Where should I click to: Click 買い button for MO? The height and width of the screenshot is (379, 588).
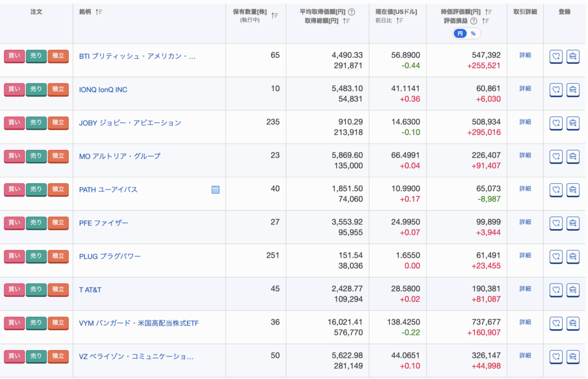pyautogui.click(x=14, y=156)
